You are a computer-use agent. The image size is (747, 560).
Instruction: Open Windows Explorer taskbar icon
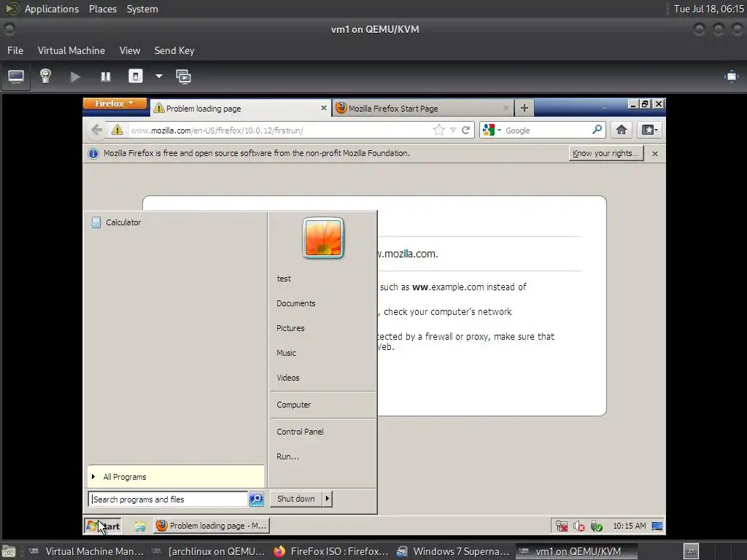click(x=139, y=526)
